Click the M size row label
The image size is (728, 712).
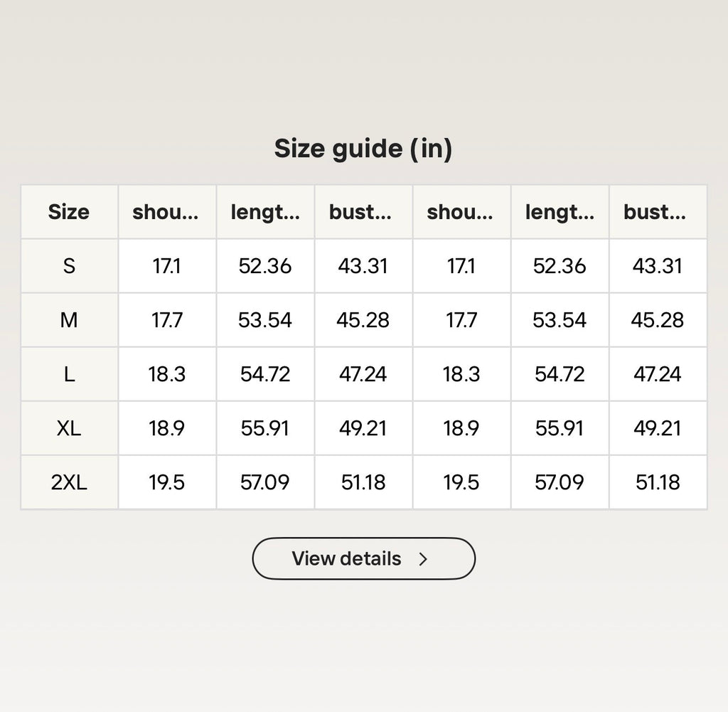pos(69,320)
